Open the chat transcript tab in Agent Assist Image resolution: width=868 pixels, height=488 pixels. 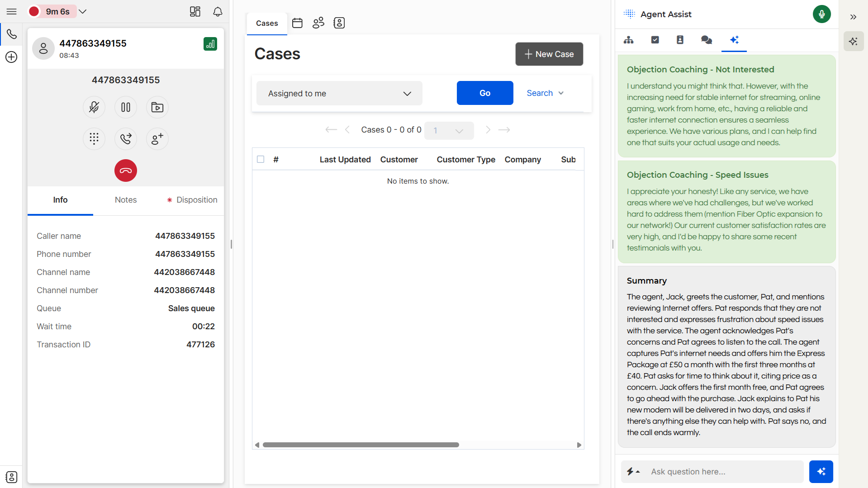[x=707, y=40]
